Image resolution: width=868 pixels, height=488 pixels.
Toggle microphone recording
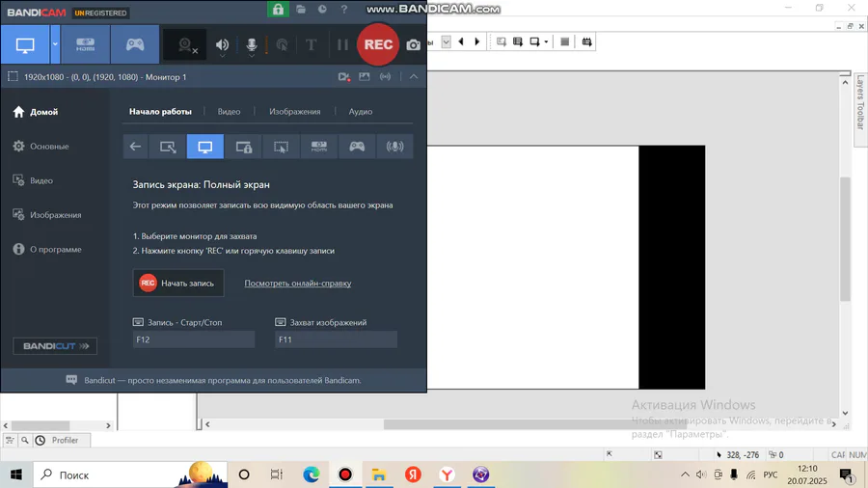click(x=252, y=45)
